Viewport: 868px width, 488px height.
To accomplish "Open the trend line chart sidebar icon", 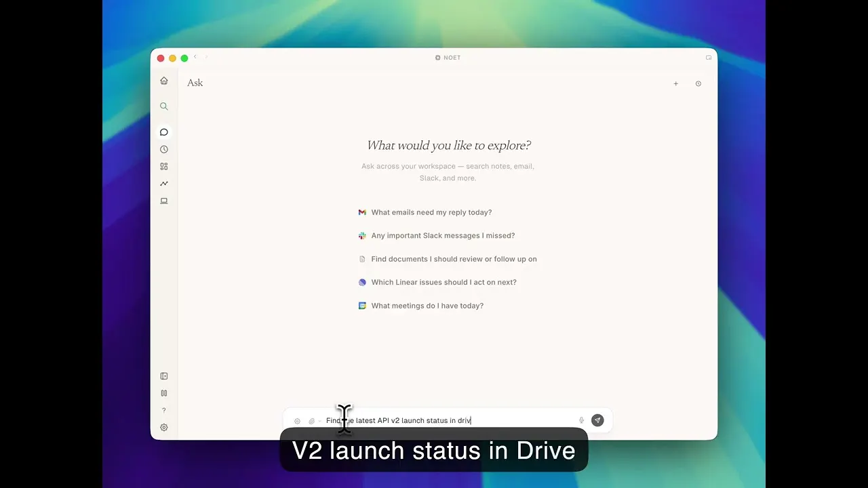I will (164, 184).
